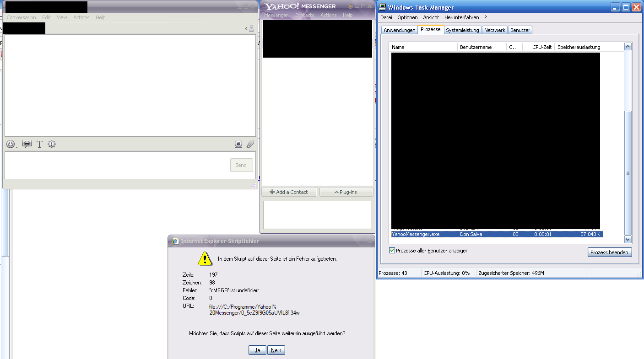This screenshot has height=359, width=644.
Task: Click the Task-Manager title bar icon
Action: (382, 7)
